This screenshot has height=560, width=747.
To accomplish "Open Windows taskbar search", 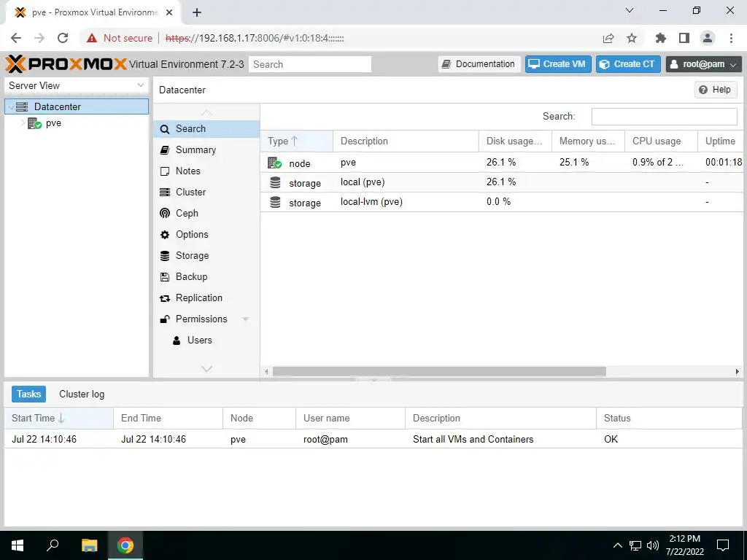I will [53, 545].
